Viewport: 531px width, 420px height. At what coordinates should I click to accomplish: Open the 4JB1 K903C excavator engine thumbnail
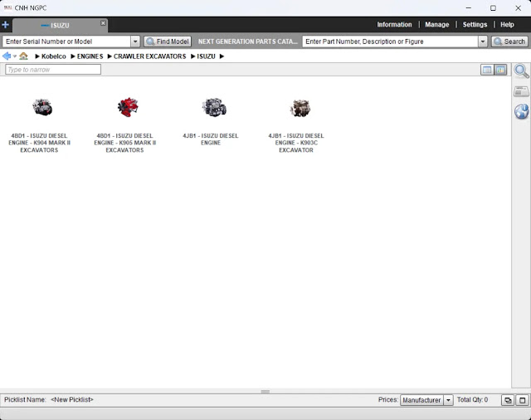(x=300, y=109)
